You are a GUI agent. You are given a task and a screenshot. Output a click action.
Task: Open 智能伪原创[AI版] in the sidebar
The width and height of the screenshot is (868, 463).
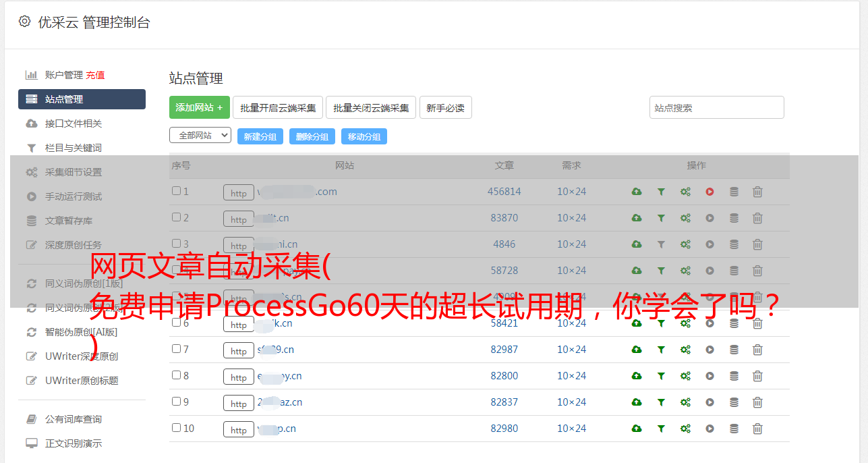click(x=81, y=332)
